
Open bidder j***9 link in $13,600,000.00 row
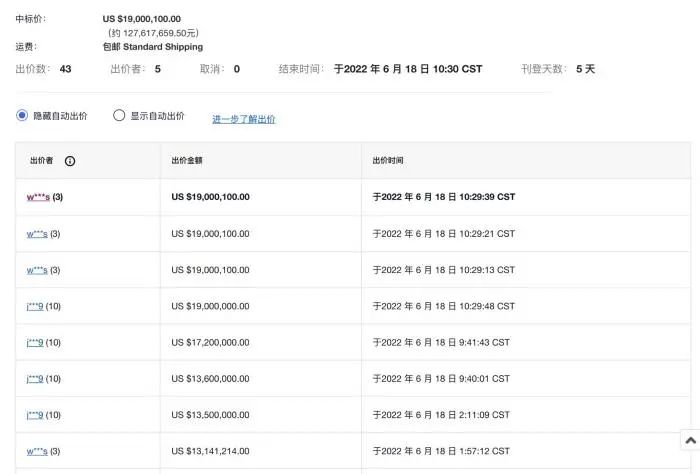pos(35,378)
